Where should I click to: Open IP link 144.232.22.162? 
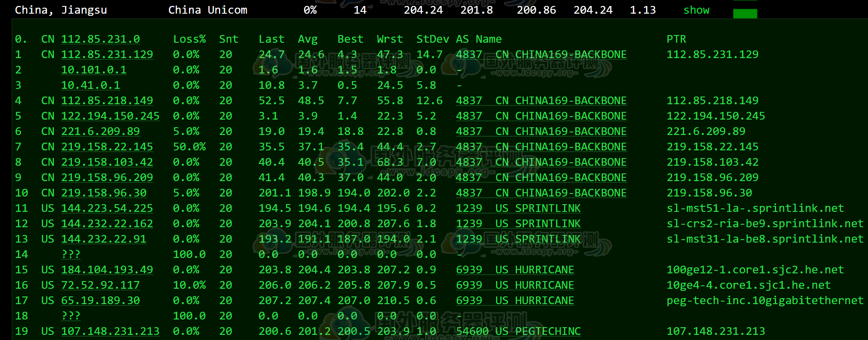(x=107, y=223)
